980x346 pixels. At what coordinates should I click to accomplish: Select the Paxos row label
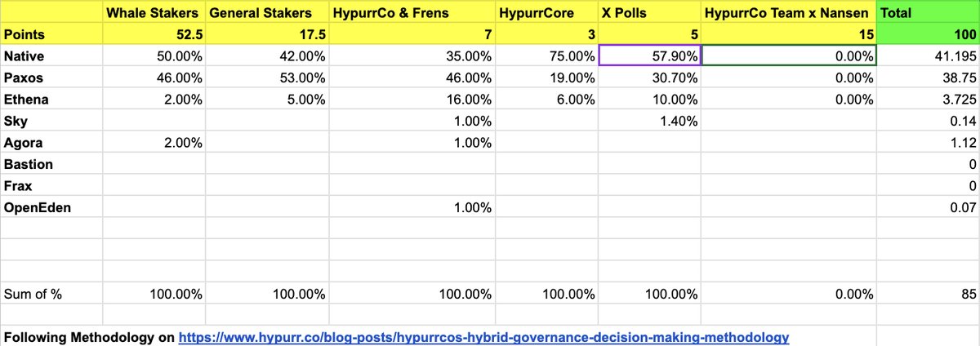(x=51, y=78)
